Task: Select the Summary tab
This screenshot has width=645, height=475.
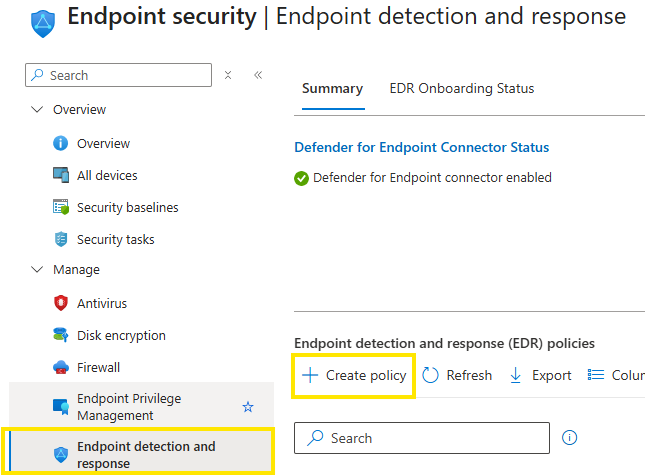Action: coord(332,89)
